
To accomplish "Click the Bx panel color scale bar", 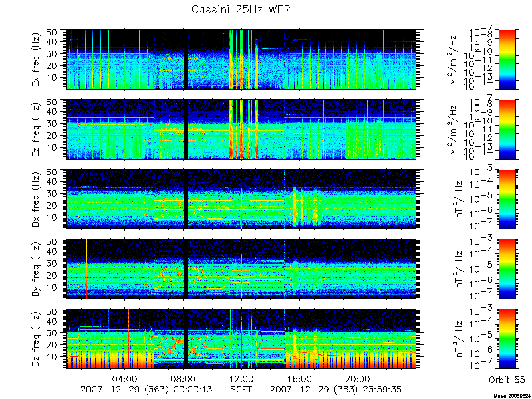I will click(507, 199).
